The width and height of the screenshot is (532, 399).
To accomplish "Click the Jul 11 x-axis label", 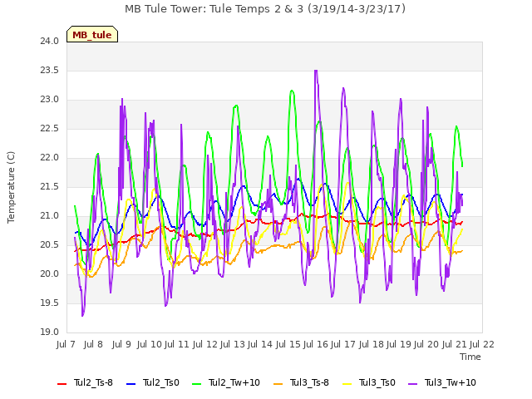I will (x=177, y=345).
